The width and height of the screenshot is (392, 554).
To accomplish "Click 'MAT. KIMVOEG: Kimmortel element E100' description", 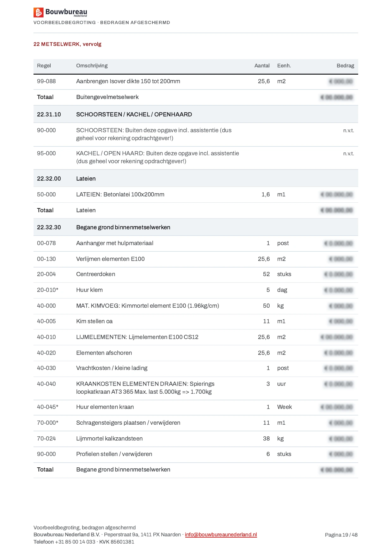I will click(x=147, y=306).
